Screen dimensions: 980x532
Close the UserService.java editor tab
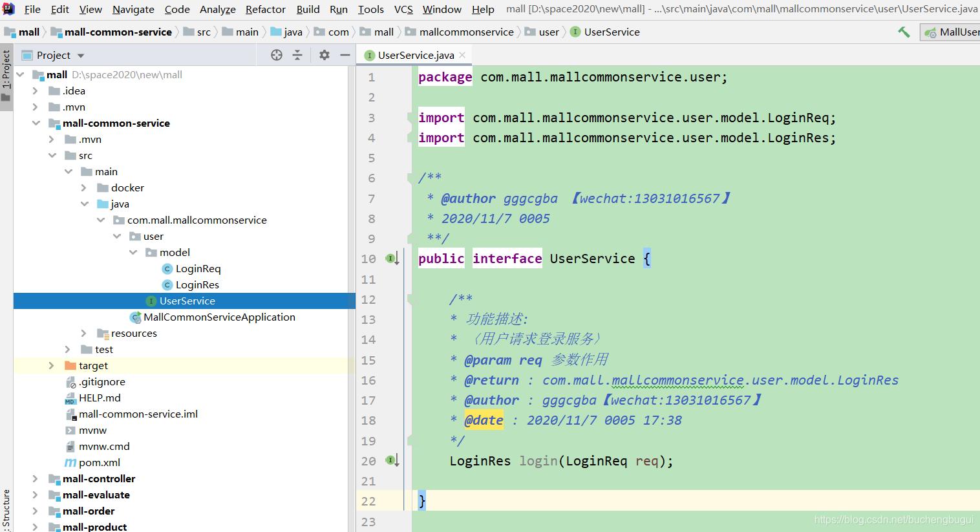pos(462,55)
